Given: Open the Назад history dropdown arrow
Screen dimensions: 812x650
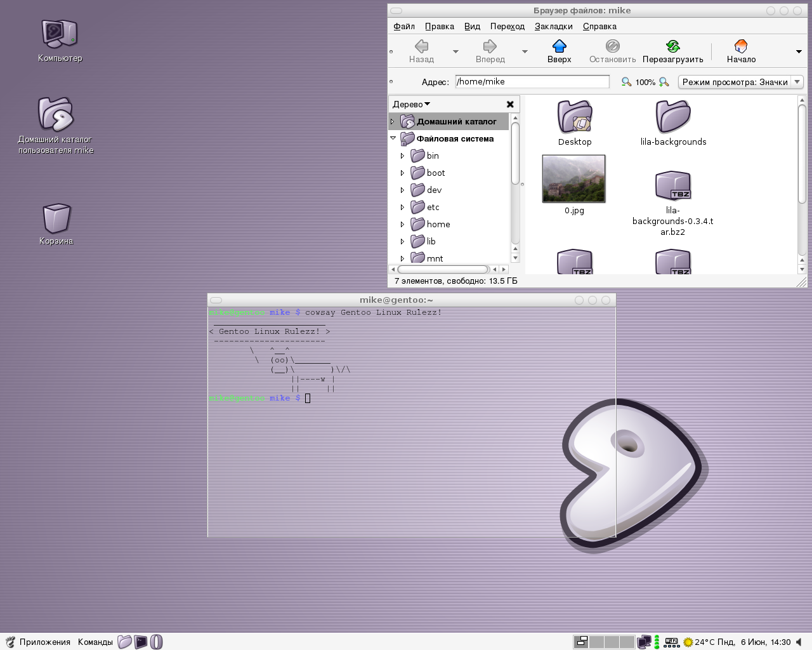Looking at the screenshot, I should (455, 51).
